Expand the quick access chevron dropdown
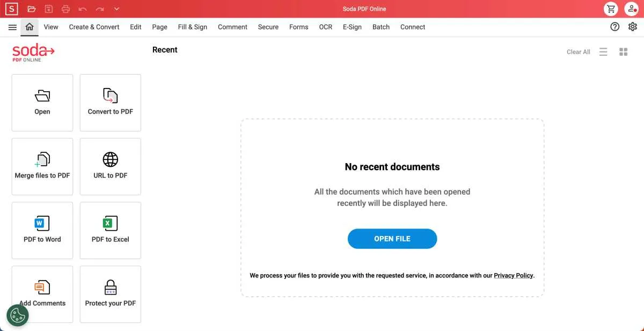 point(117,9)
